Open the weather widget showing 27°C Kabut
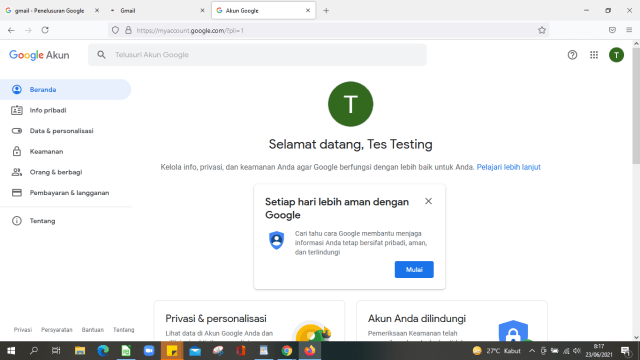This screenshot has width=640, height=360. [x=497, y=351]
